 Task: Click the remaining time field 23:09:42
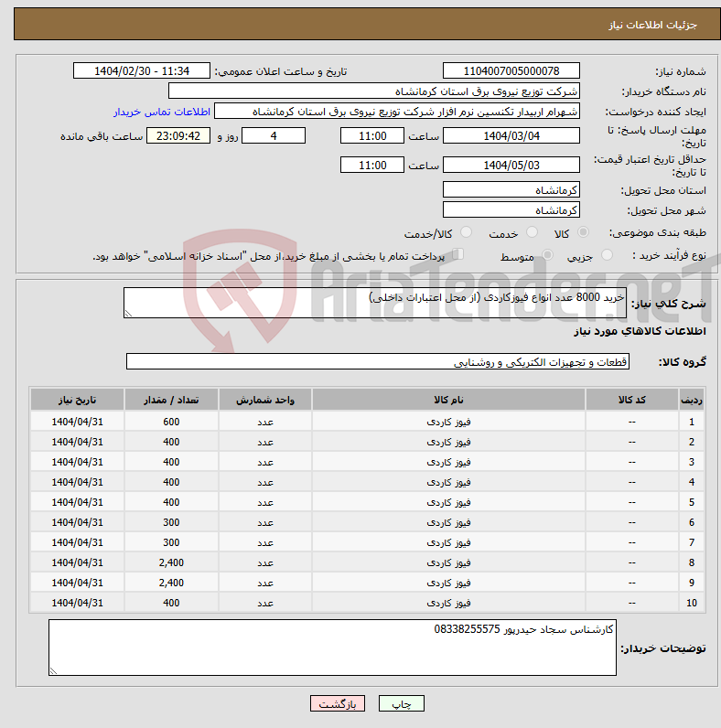[x=178, y=135]
